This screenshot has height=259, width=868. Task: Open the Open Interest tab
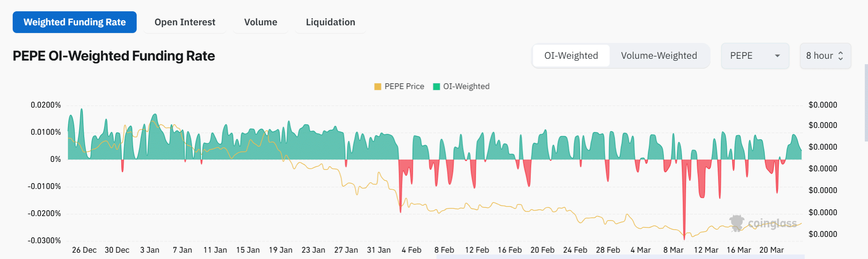[x=185, y=22]
